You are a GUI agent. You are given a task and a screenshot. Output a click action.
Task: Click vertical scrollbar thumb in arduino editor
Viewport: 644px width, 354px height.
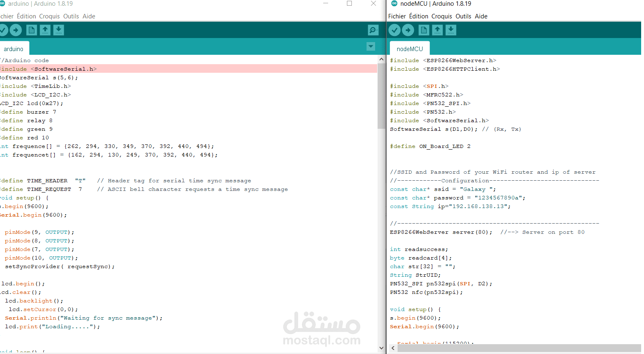coord(381,96)
